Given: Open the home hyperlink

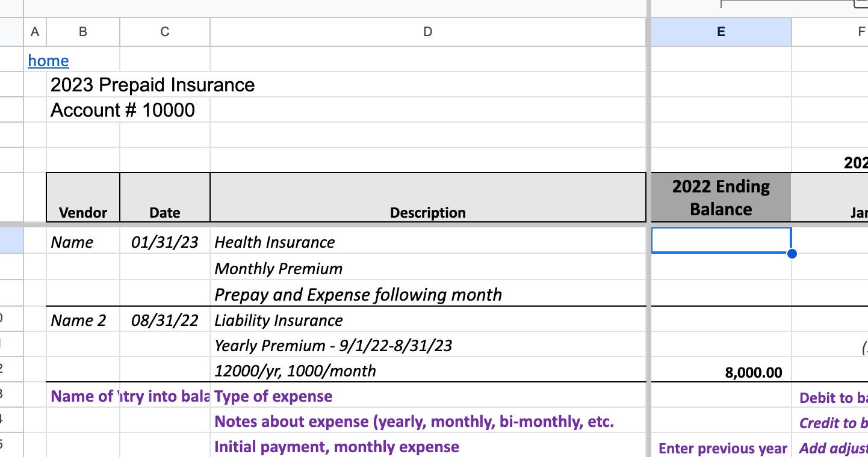Looking at the screenshot, I should coord(48,60).
